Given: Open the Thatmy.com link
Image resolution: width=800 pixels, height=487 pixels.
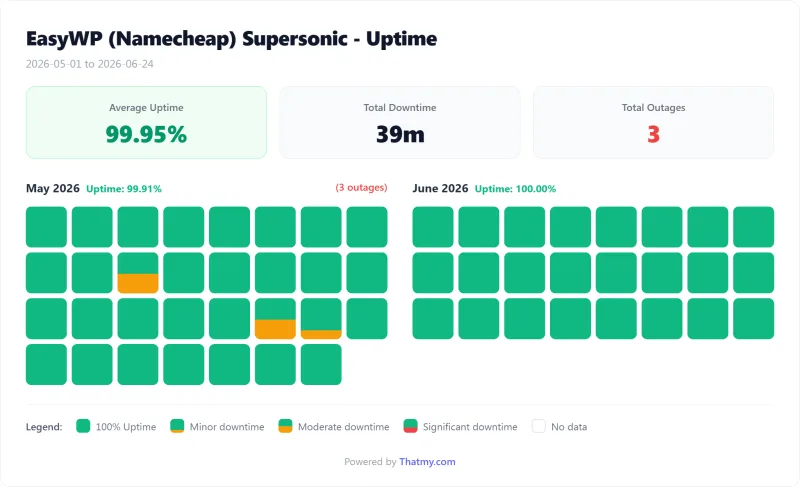Looking at the screenshot, I should click(427, 462).
